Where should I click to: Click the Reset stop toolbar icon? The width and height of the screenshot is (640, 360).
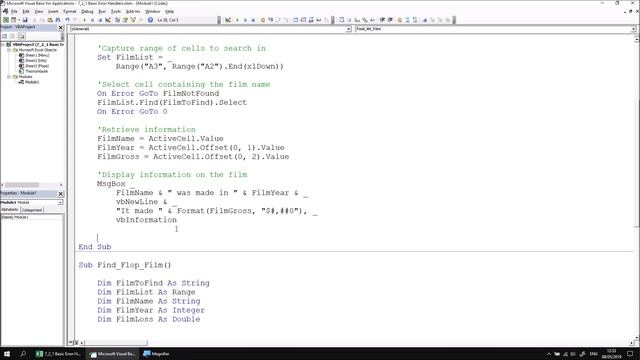tap(100, 20)
